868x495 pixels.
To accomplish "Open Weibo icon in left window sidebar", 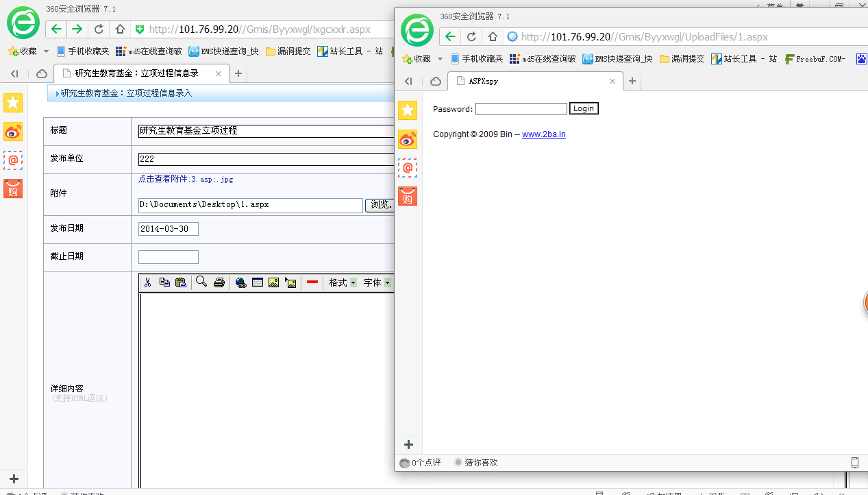I will click(x=13, y=132).
